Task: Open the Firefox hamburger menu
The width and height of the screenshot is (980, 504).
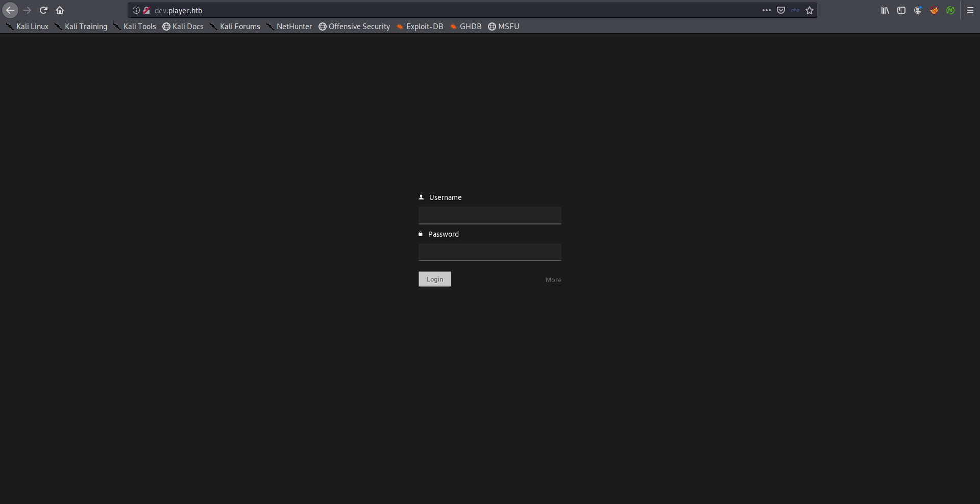Action: [970, 10]
